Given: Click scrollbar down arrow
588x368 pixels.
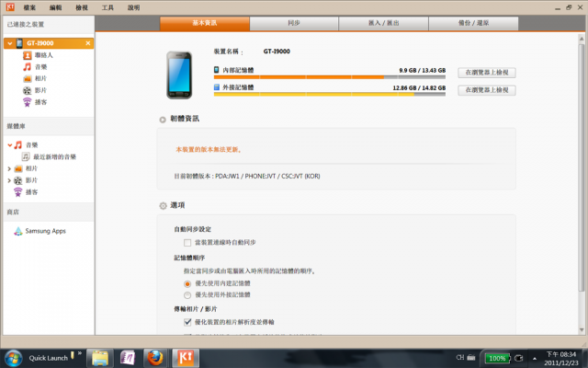Looking at the screenshot, I should [582, 330].
